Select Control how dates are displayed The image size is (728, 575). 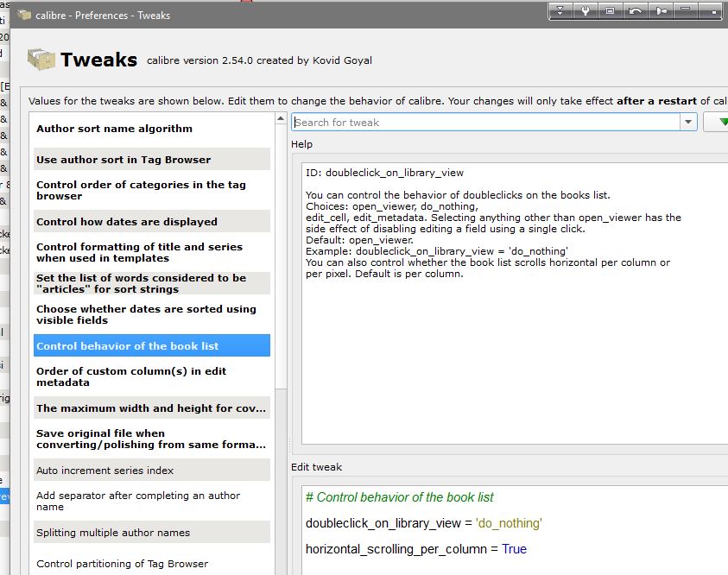152,221
